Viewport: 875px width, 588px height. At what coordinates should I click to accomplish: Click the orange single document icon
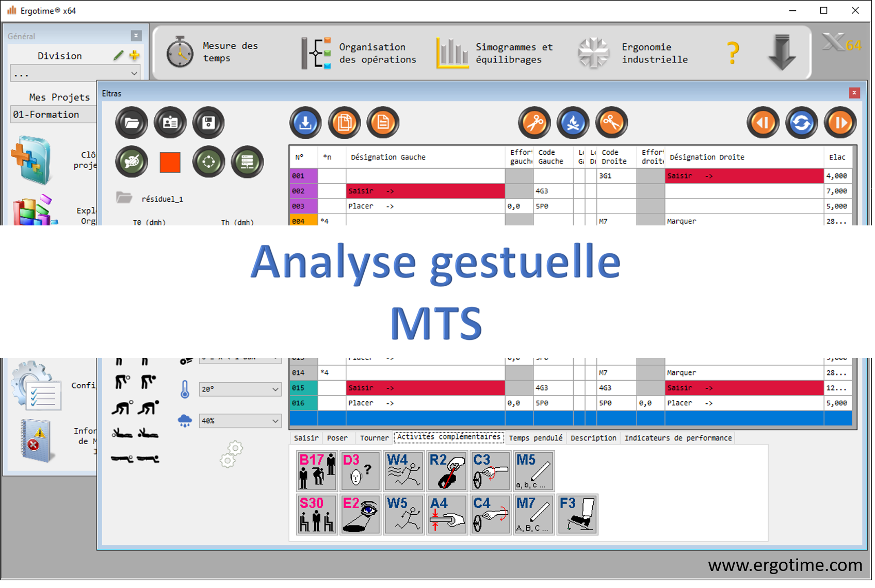click(383, 123)
